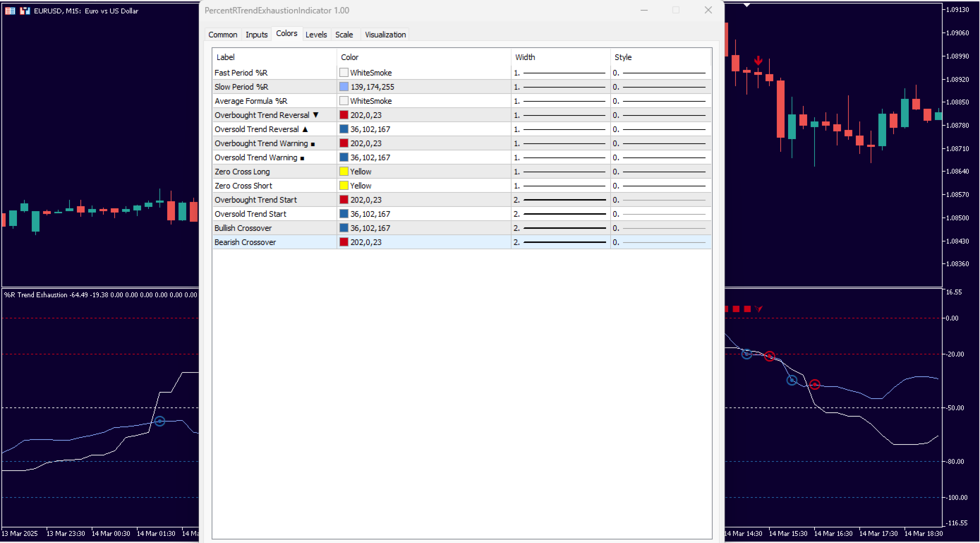Viewport: 980px width, 543px height.
Task: Click yellow swatch for Zero Cross Short
Action: coord(344,186)
